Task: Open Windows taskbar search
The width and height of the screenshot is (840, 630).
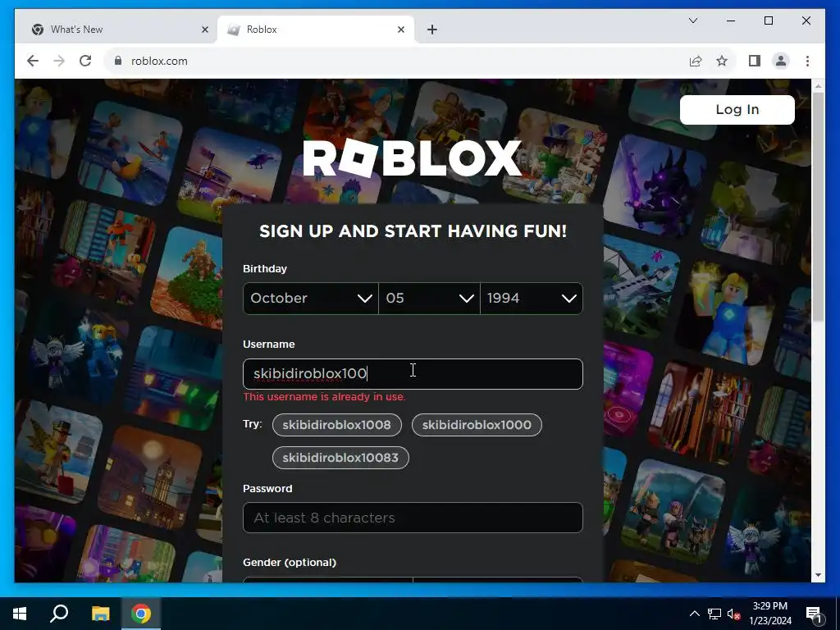Action: click(x=59, y=614)
